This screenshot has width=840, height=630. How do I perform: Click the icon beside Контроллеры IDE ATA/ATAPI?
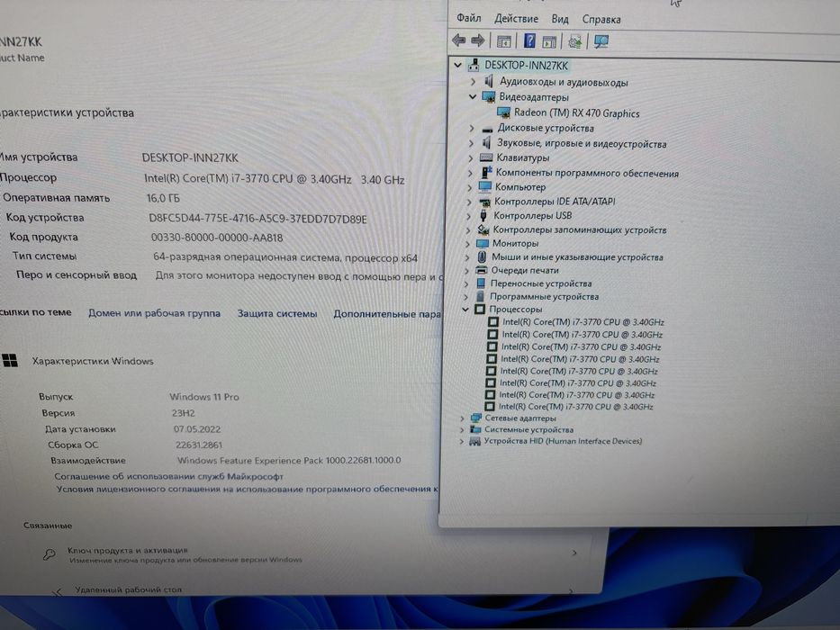484,202
